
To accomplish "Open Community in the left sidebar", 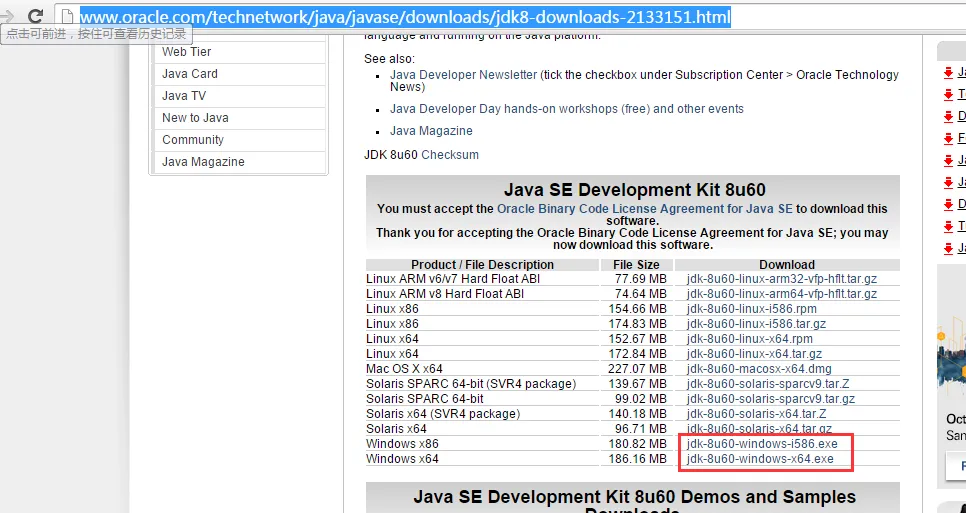I will [193, 140].
